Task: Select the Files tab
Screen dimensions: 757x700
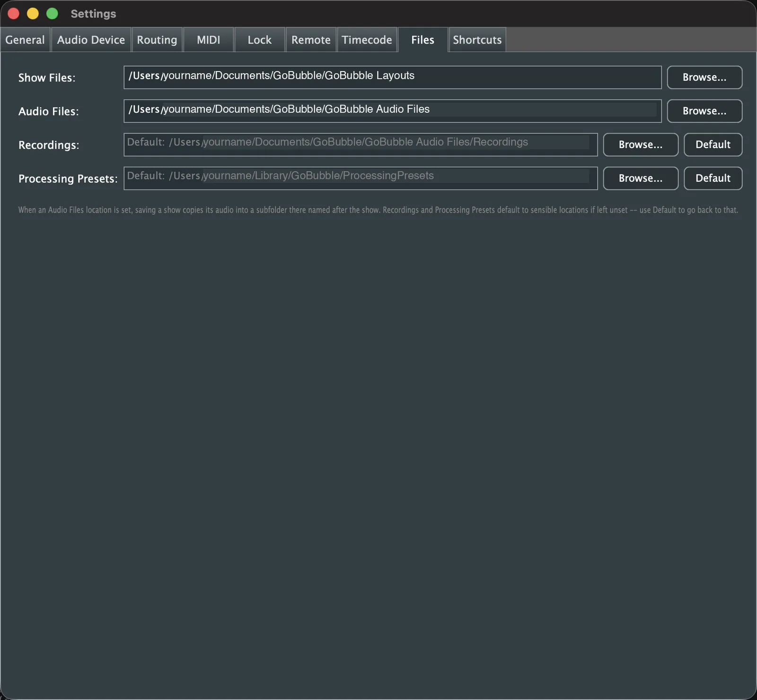Action: 423,40
